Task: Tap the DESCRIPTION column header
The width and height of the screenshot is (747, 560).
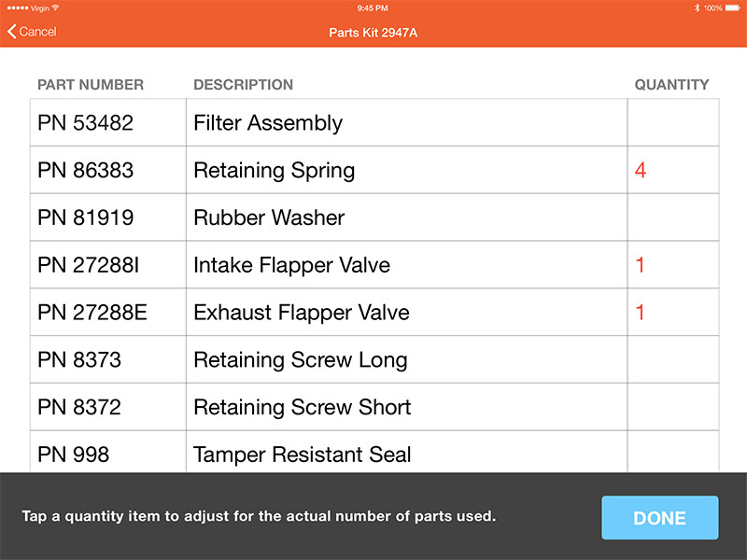Action: [x=243, y=85]
